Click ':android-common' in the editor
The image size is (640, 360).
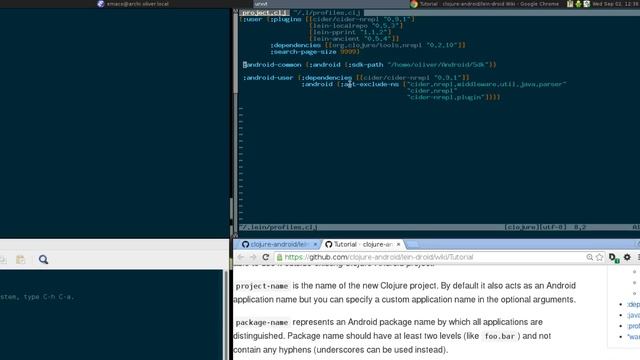[272, 64]
